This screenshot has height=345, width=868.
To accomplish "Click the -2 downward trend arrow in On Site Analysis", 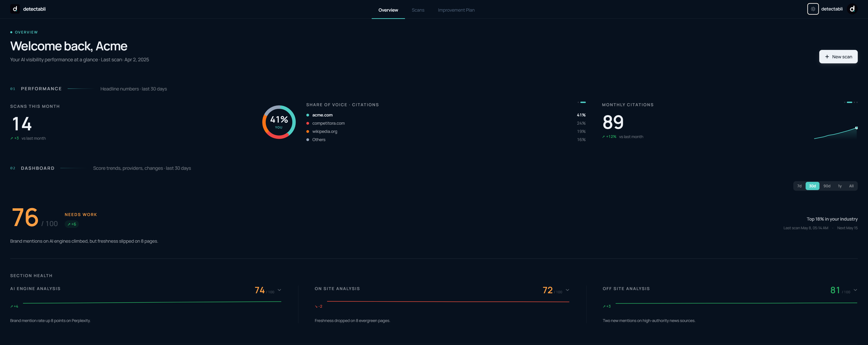I will (x=316, y=306).
